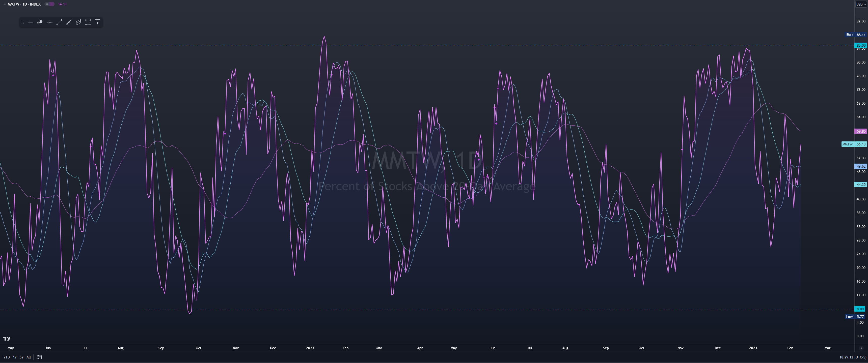Set chart range to 5Y
The image size is (868, 363).
pyautogui.click(x=21, y=357)
